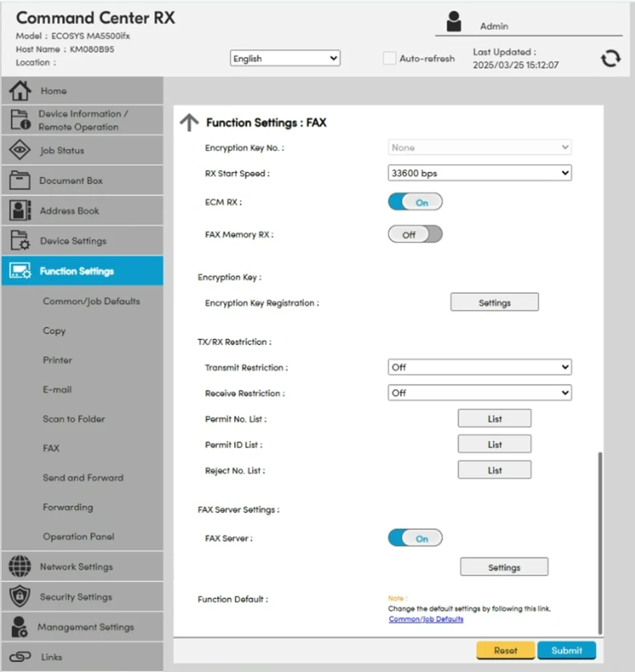Select Scan to Folder in sidebar
Screen dimensions: 635x672
click(x=74, y=419)
